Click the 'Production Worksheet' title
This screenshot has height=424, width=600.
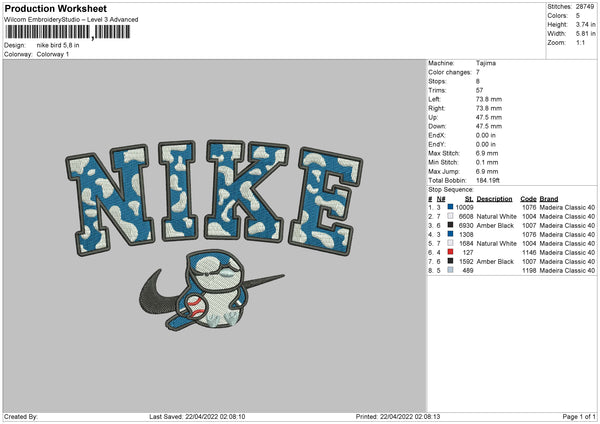coord(56,8)
